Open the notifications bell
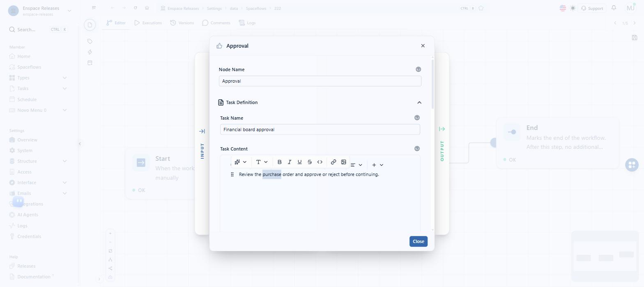The image size is (644, 287). [614, 8]
